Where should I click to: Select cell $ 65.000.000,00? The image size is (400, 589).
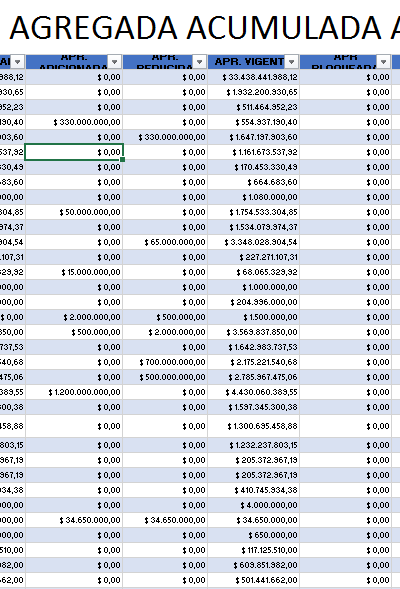pos(165,242)
